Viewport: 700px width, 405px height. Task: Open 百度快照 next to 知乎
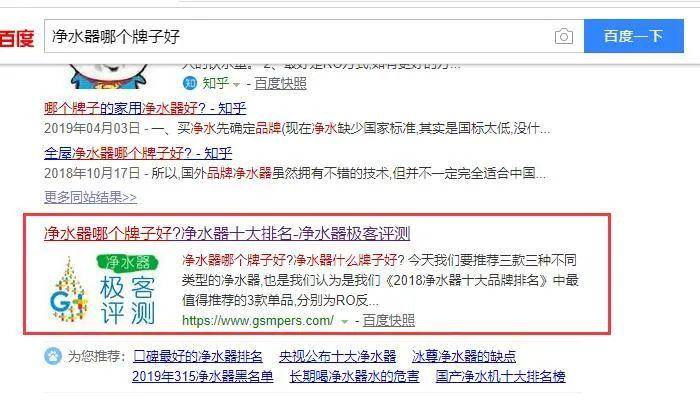(x=280, y=84)
